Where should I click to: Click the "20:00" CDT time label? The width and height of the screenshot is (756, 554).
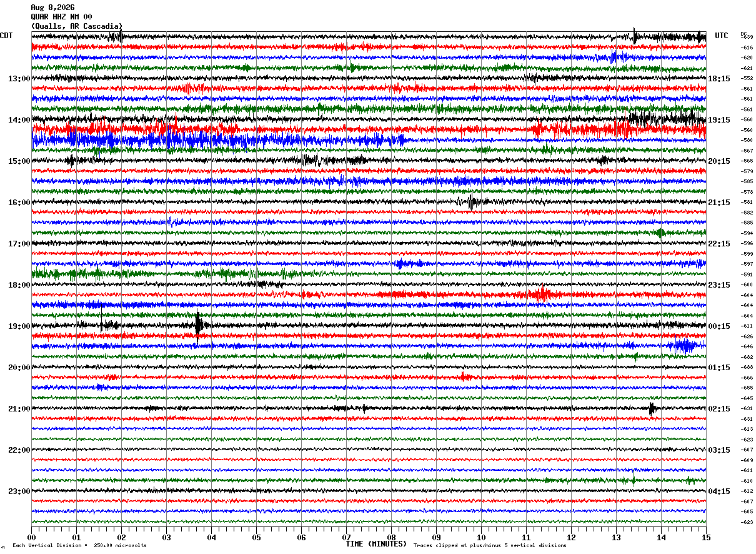pyautogui.click(x=19, y=368)
